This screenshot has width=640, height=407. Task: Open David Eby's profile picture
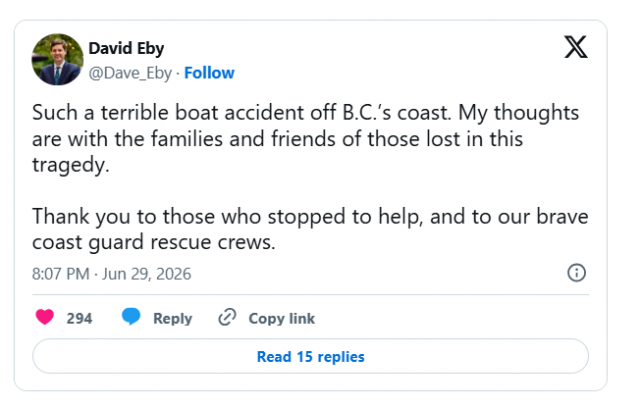[58, 60]
